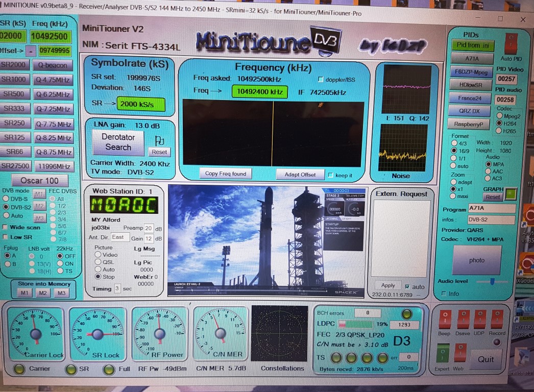Flip the Auto PID rocker switch
Image resolution: width=534 pixels, height=392 pixels.
(x=511, y=44)
